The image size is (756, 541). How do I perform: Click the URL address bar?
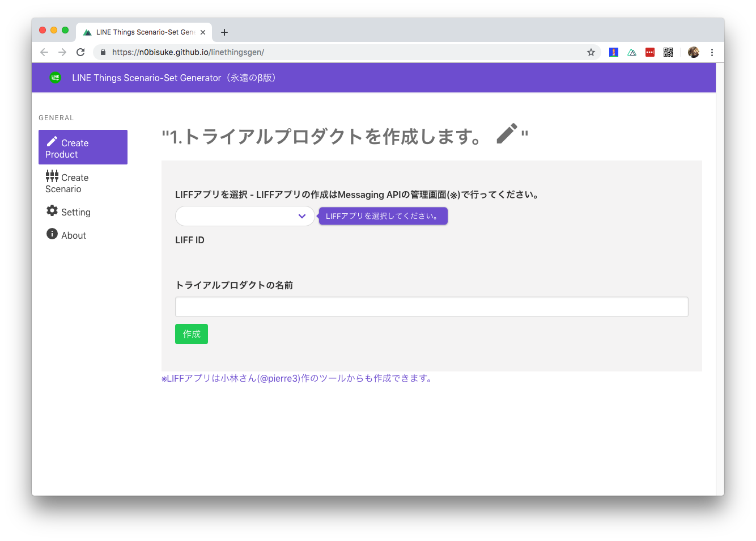pos(346,52)
